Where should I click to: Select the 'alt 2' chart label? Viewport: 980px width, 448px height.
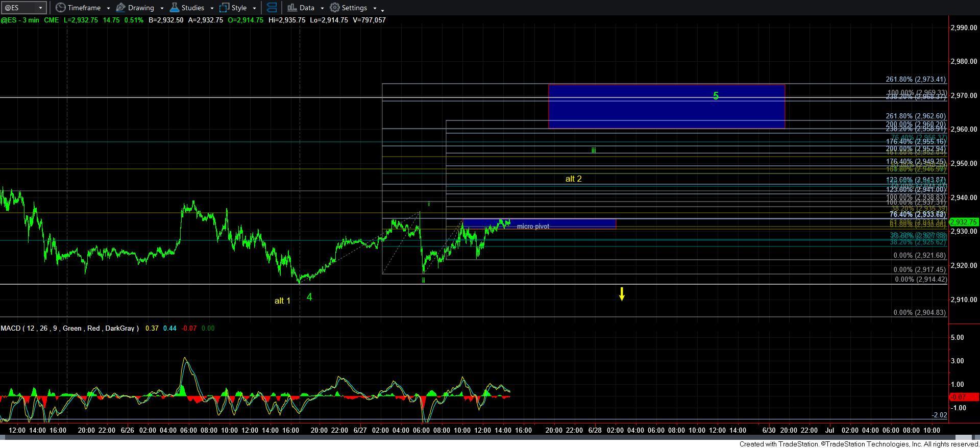tap(573, 179)
